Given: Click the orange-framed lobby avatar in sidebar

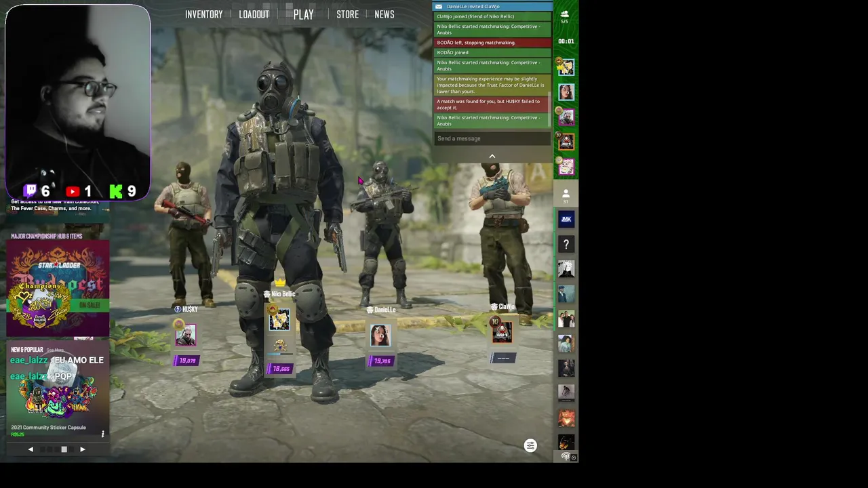Looking at the screenshot, I should coord(566,141).
